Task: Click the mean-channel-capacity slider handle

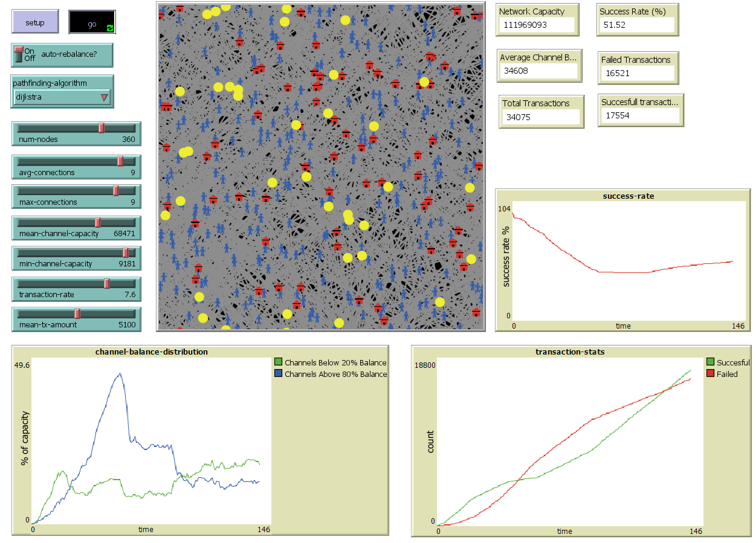Action: click(x=98, y=222)
